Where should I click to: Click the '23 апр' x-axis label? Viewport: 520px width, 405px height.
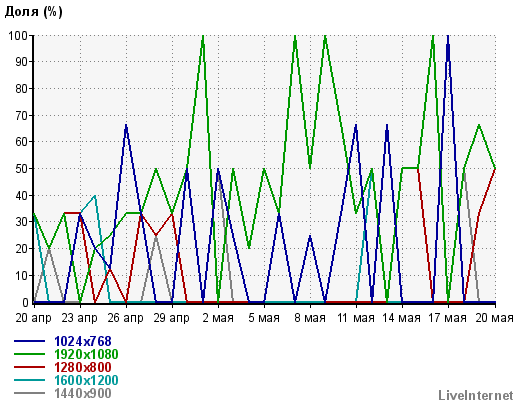(x=79, y=318)
